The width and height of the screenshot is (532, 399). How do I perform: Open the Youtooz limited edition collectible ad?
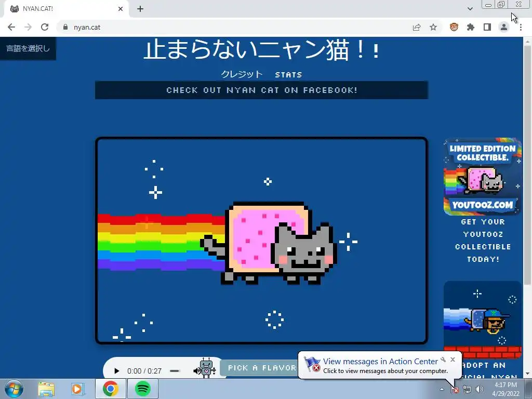point(483,177)
